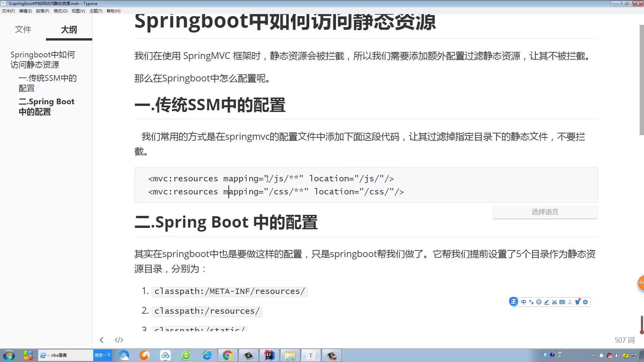The height and width of the screenshot is (362, 644).
Task: Jump to outline item 二.Spring Boot中的配置
Action: (x=47, y=107)
